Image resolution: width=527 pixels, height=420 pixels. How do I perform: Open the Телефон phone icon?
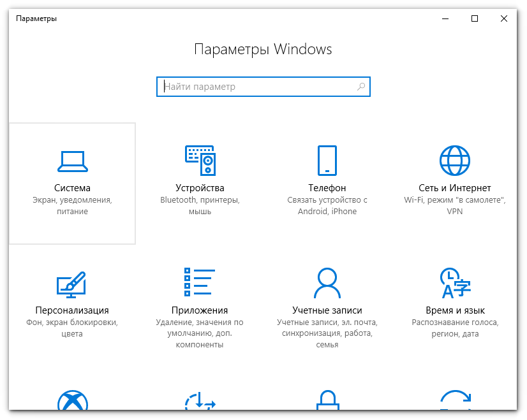tap(327, 161)
